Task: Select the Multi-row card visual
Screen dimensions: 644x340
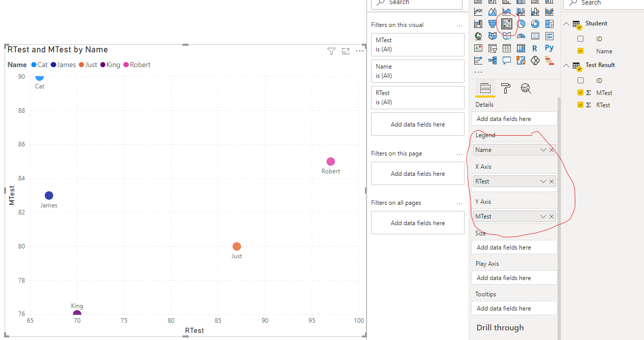Action: (549, 36)
